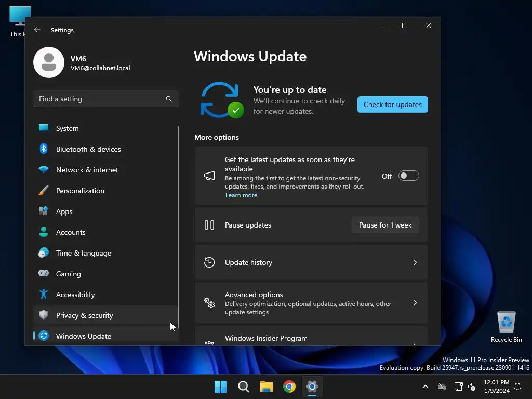Select Apps label in sidebar
The image size is (532, 399).
(x=64, y=211)
